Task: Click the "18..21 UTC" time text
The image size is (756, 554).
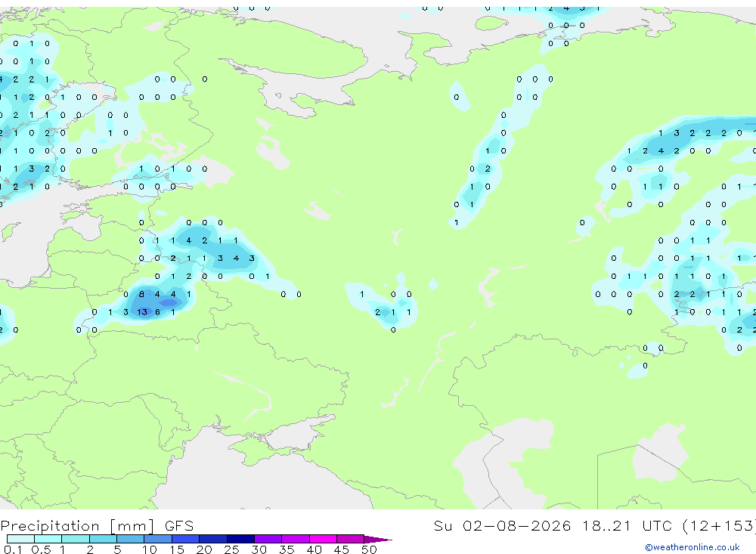Action: point(627,526)
